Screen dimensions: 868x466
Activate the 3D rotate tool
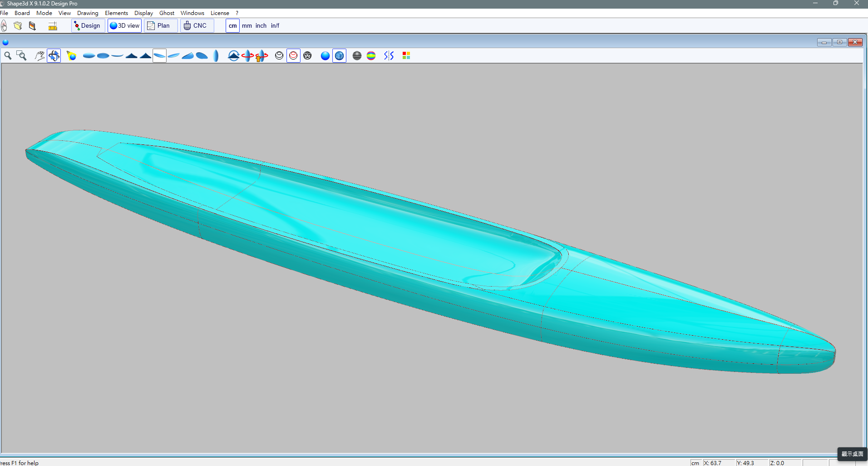[54, 55]
